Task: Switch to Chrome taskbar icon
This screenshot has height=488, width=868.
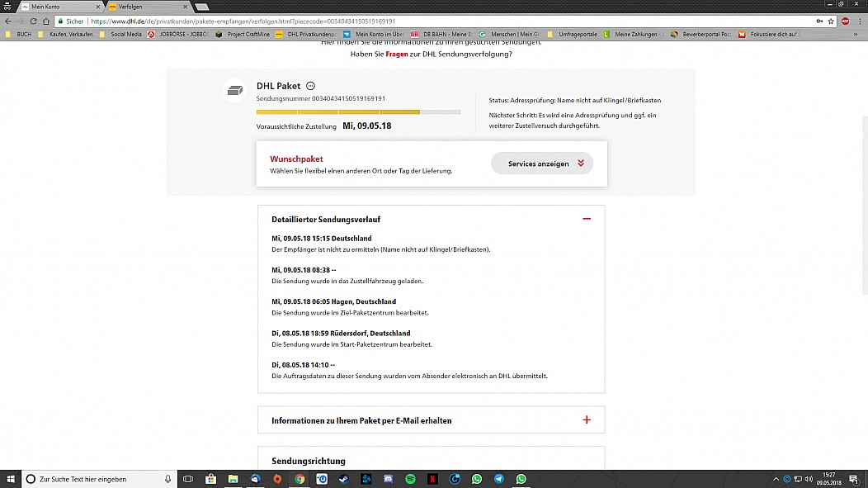Action: [x=300, y=479]
